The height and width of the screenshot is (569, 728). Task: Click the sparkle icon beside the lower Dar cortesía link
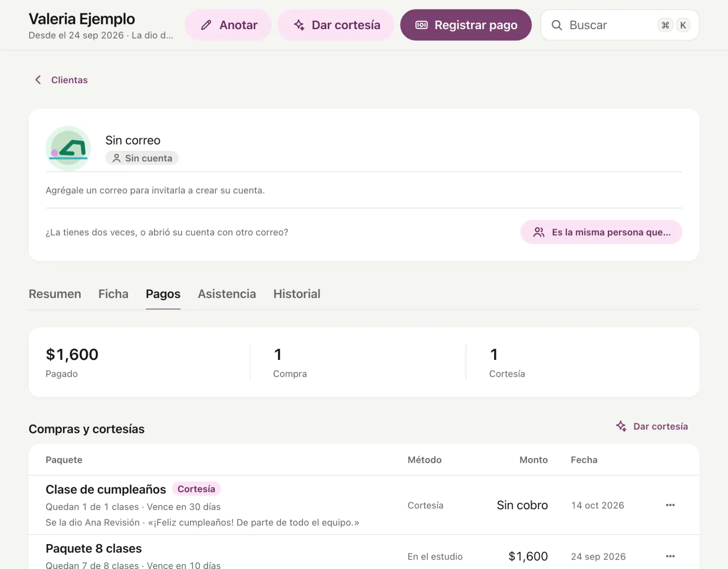coord(621,426)
